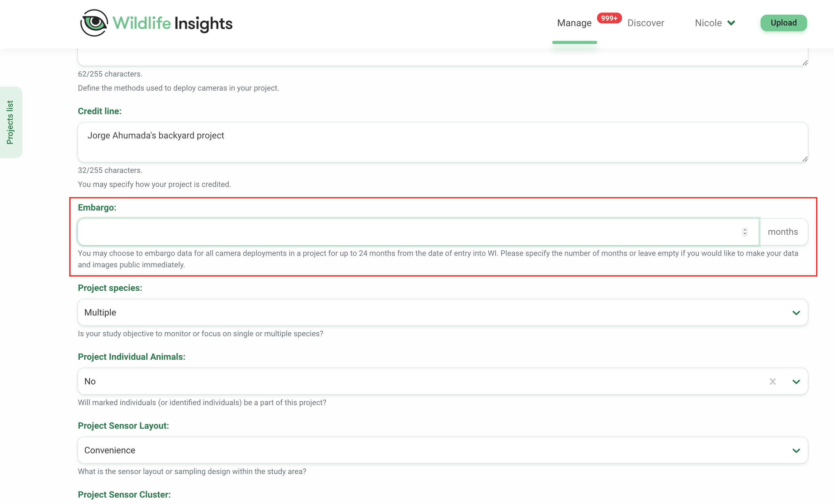Click the months unit label
The height and width of the screenshot is (504, 834).
point(783,232)
